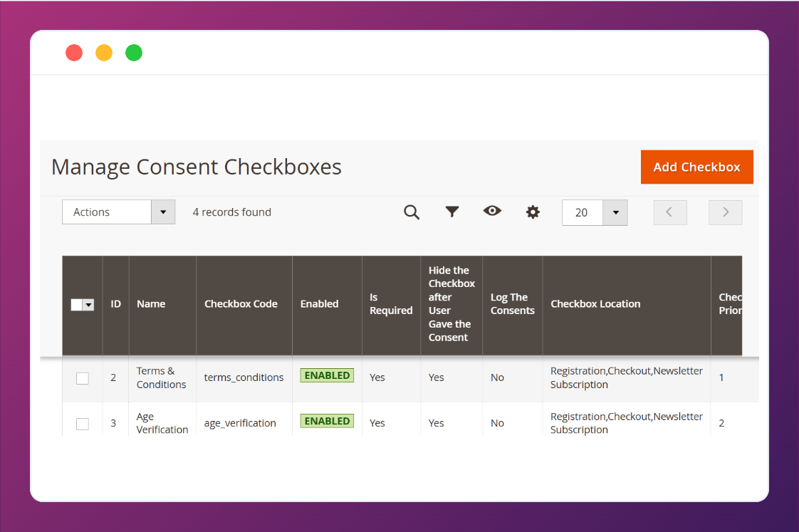Screen dimensions: 799x532
Task: Click Manage Consent Checkboxes page title
Action: pyautogui.click(x=196, y=167)
